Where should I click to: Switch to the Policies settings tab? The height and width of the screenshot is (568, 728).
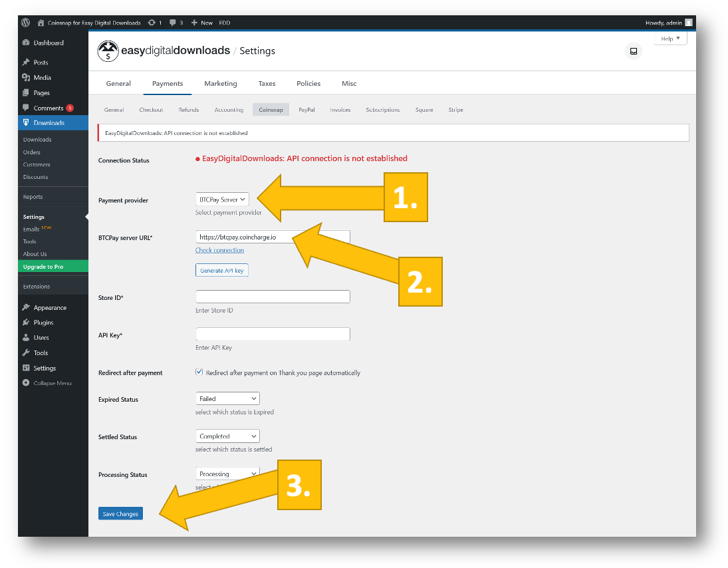308,84
